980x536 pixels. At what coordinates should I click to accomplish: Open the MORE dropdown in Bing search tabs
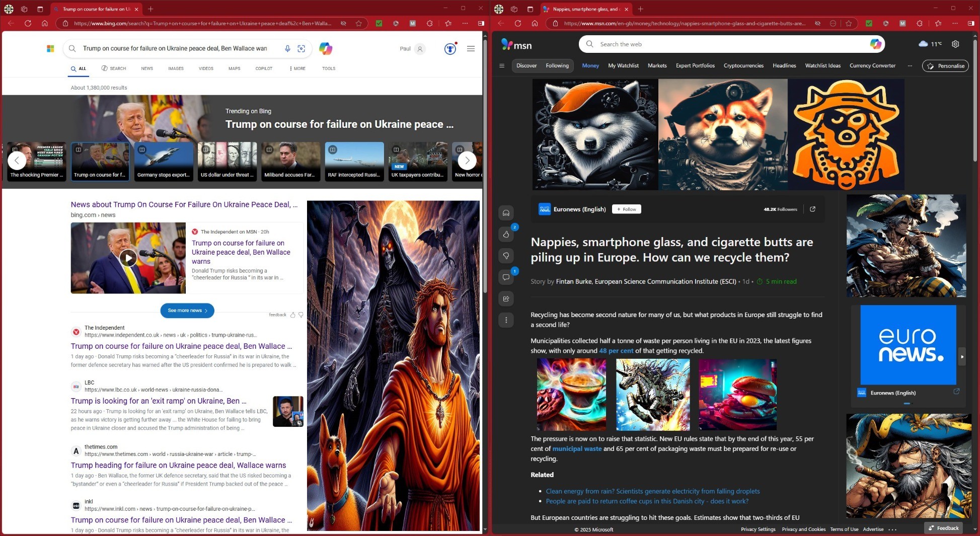pyautogui.click(x=297, y=68)
